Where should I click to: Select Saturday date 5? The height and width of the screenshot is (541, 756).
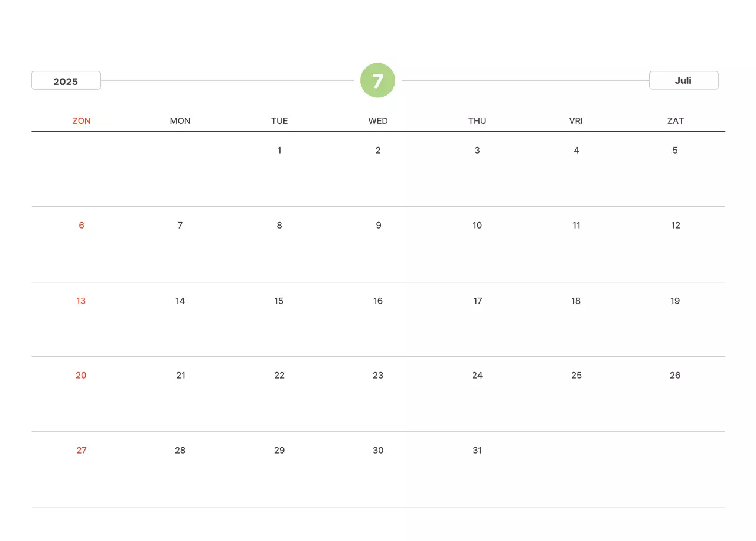[675, 151]
